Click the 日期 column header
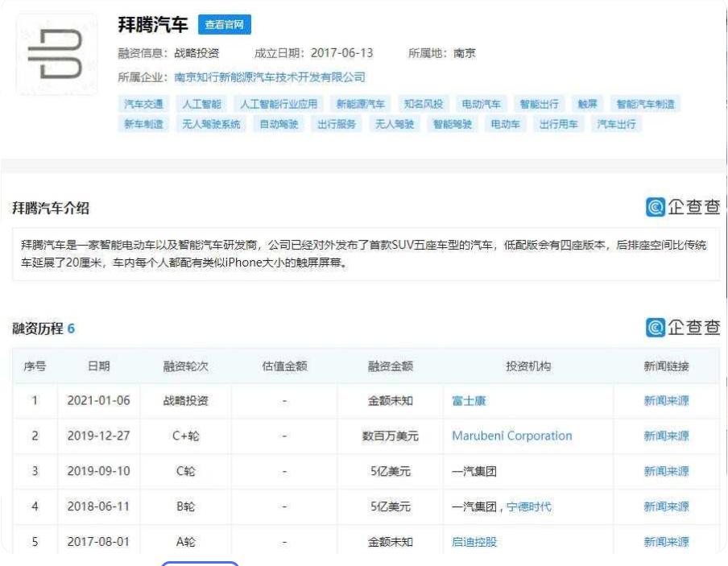The height and width of the screenshot is (566, 728). pos(98,366)
